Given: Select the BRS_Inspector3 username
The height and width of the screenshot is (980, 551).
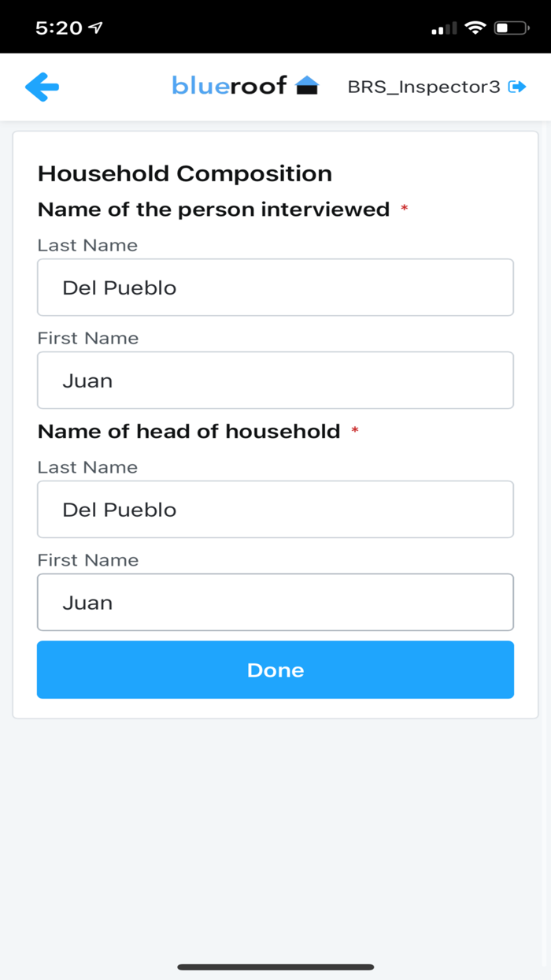Looking at the screenshot, I should [423, 87].
